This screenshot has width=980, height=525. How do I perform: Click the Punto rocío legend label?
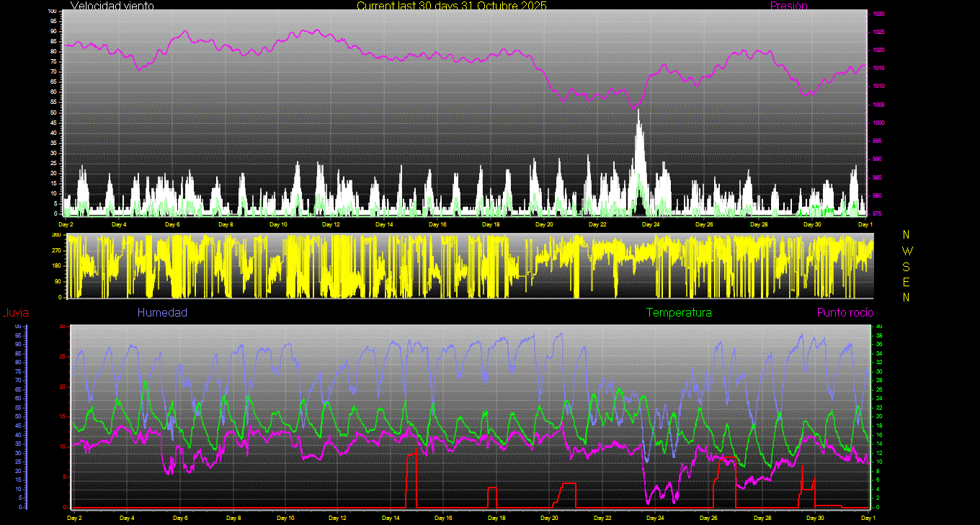click(x=845, y=312)
